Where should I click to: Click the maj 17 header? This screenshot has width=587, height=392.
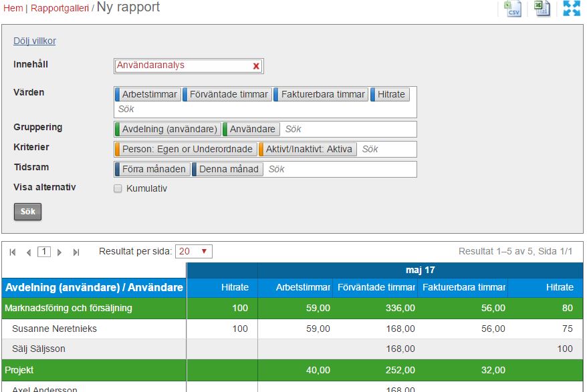pos(420,270)
